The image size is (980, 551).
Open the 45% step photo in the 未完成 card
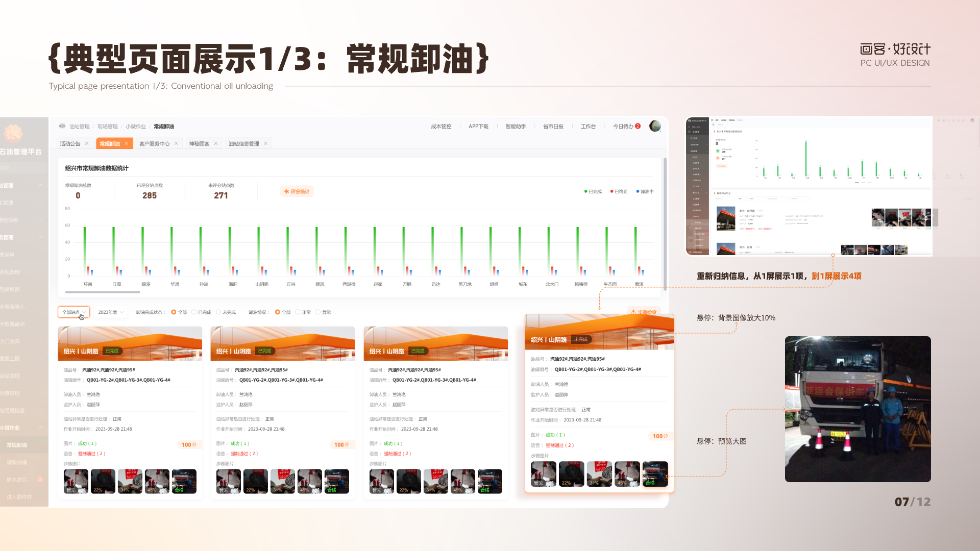(627, 473)
